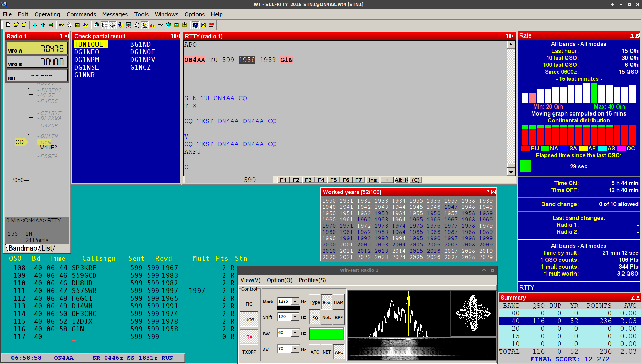
Task: Toggle the FIG control button
Action: click(x=249, y=304)
